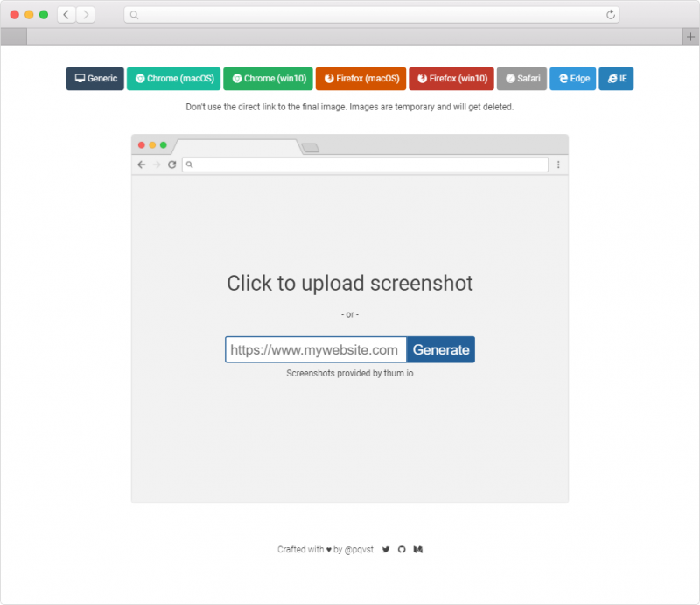The height and width of the screenshot is (605, 700).
Task: Select the Generic browser frame button
Action: coord(95,79)
